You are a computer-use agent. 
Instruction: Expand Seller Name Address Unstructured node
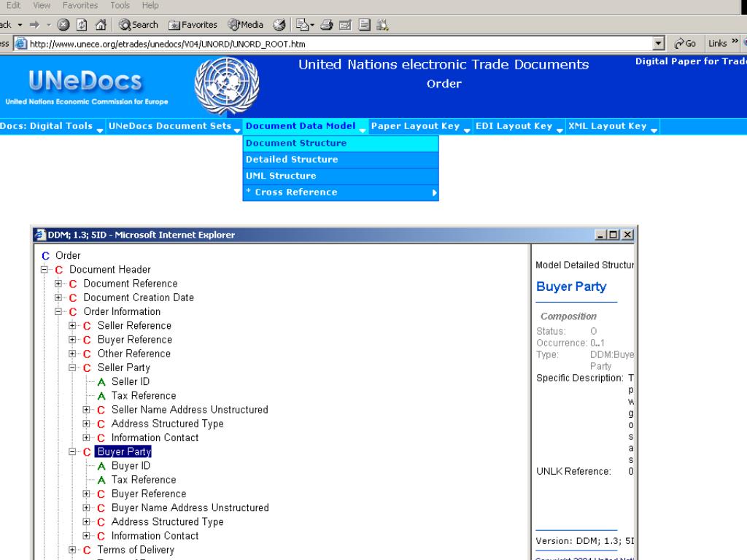coord(86,410)
